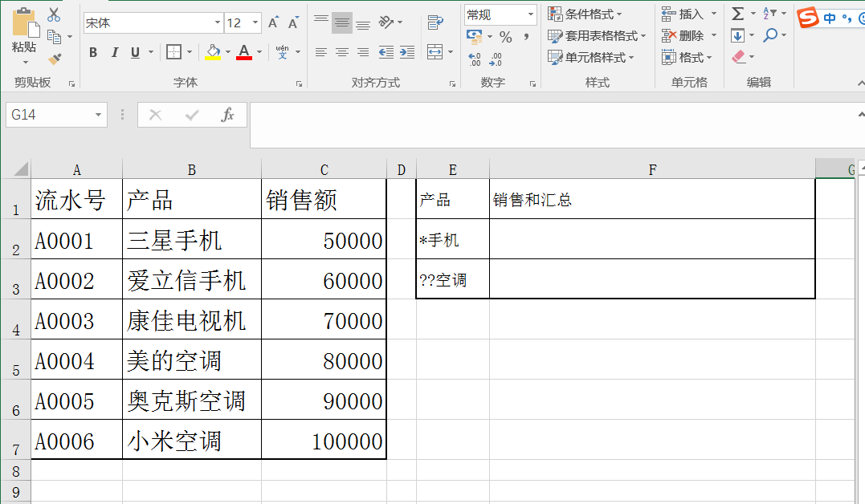Click the Increase Decimal icon
Viewport: 865px width, 504px height.
point(474,59)
